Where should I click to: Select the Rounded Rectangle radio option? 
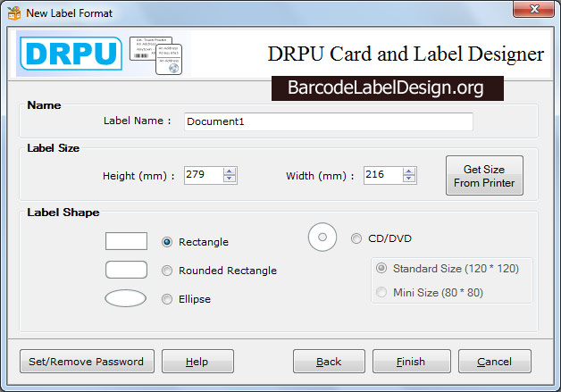(167, 271)
